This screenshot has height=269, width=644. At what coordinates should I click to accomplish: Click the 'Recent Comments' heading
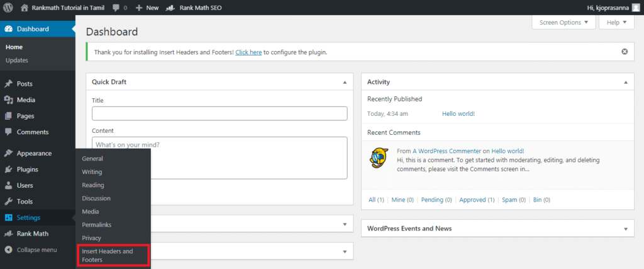tap(394, 132)
